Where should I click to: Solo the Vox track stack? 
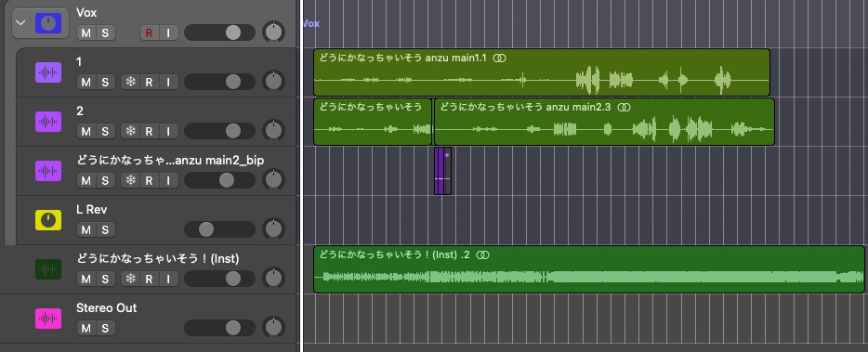point(105,33)
